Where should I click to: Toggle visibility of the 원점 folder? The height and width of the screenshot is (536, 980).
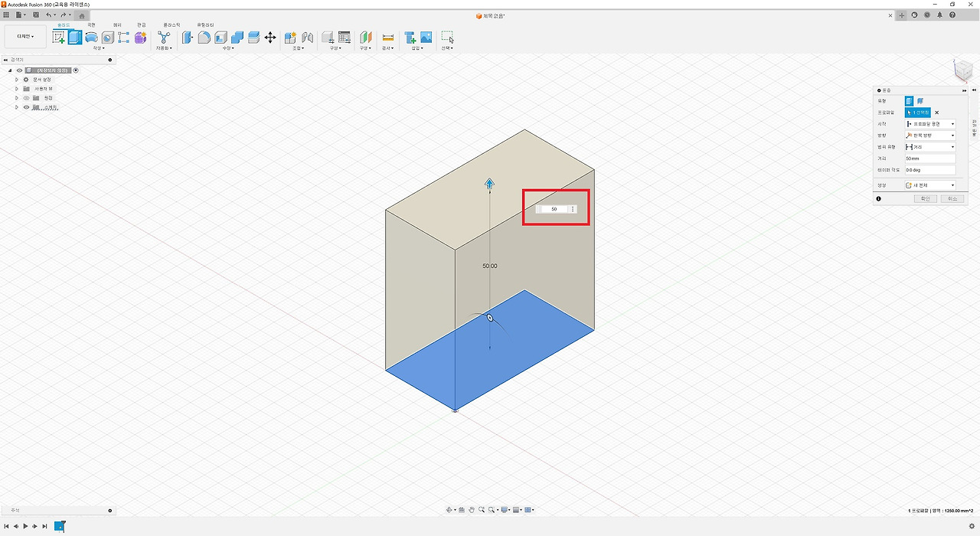pos(26,98)
